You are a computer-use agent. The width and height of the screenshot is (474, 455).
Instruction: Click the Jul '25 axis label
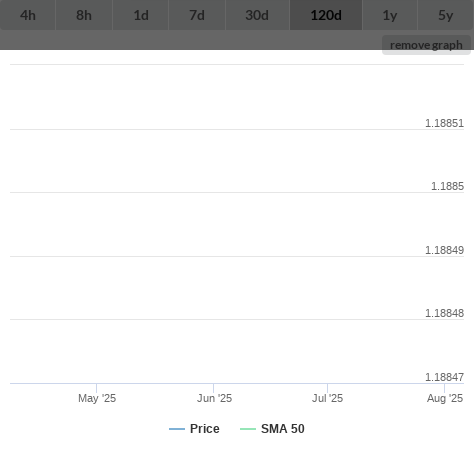[327, 398]
